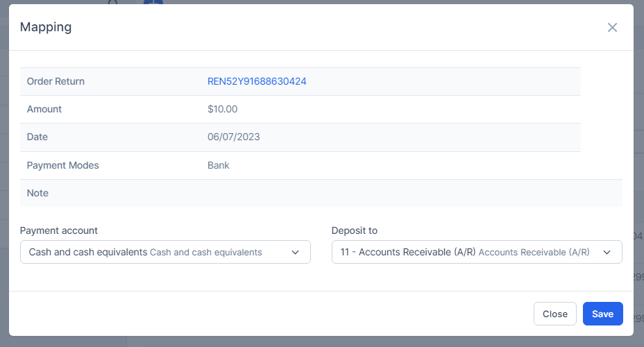Click the Payment Modes row label

pos(62,165)
